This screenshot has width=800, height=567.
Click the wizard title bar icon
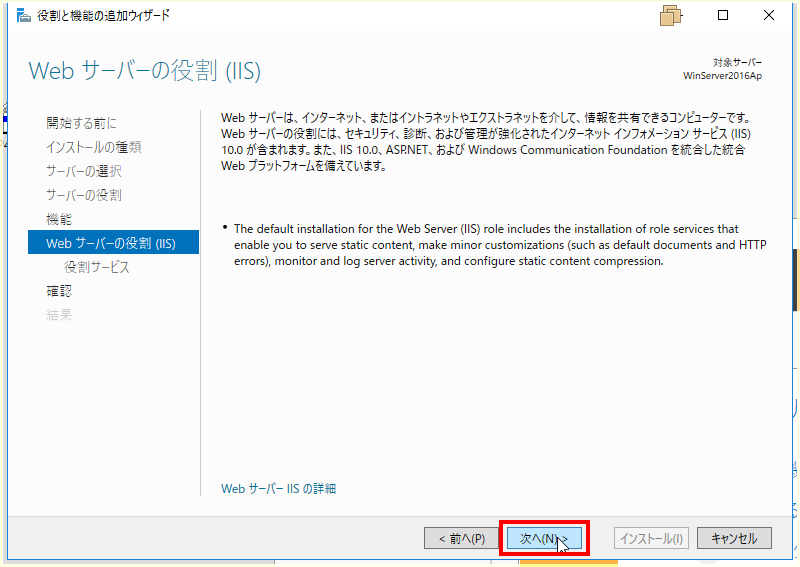(x=23, y=15)
